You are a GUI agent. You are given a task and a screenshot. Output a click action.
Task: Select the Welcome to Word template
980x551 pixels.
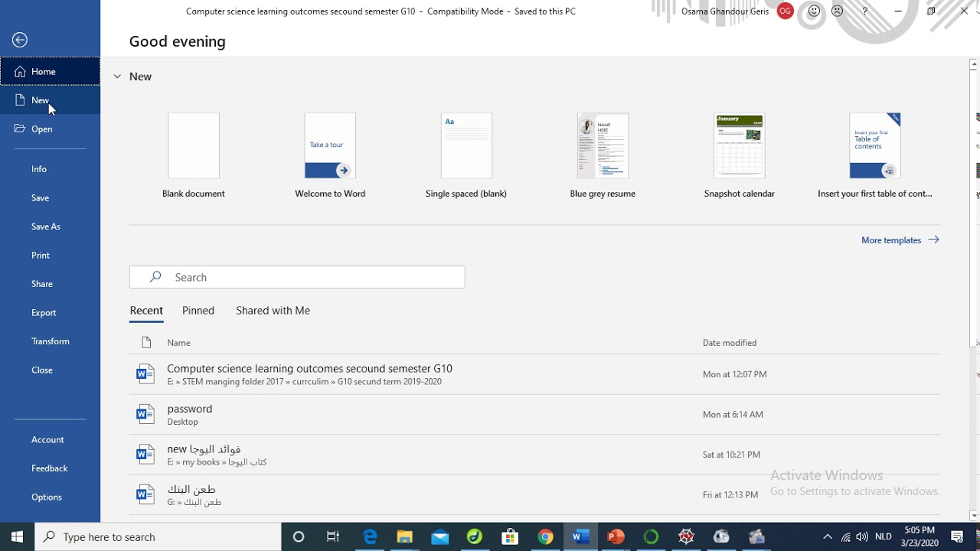(x=330, y=155)
